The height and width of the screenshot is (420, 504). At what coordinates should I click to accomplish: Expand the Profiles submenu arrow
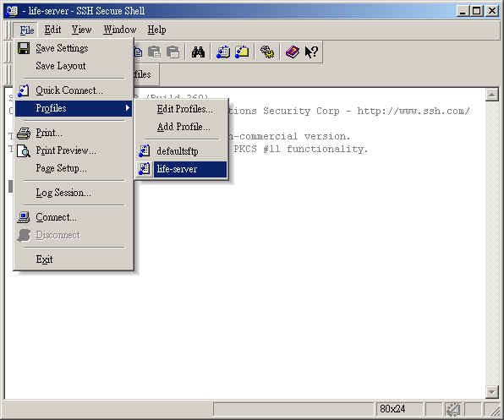[128, 108]
